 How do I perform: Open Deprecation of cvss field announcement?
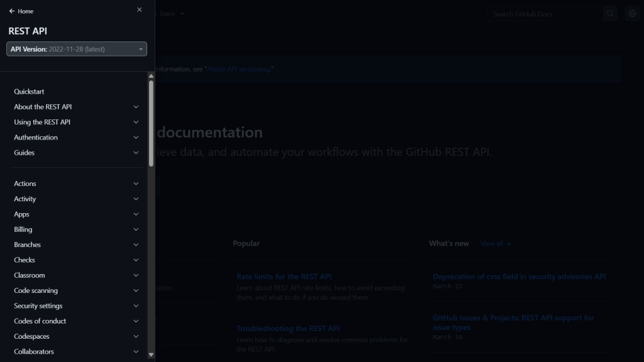[519, 277]
